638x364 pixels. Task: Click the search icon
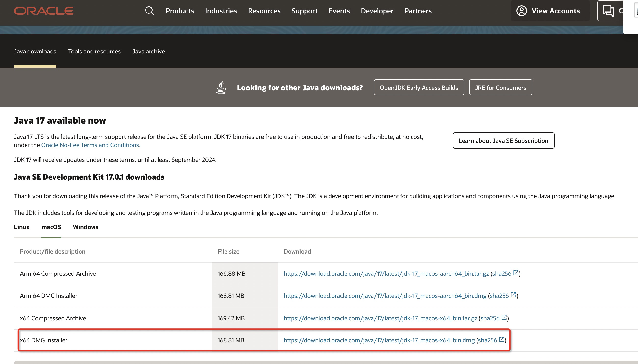click(x=149, y=11)
